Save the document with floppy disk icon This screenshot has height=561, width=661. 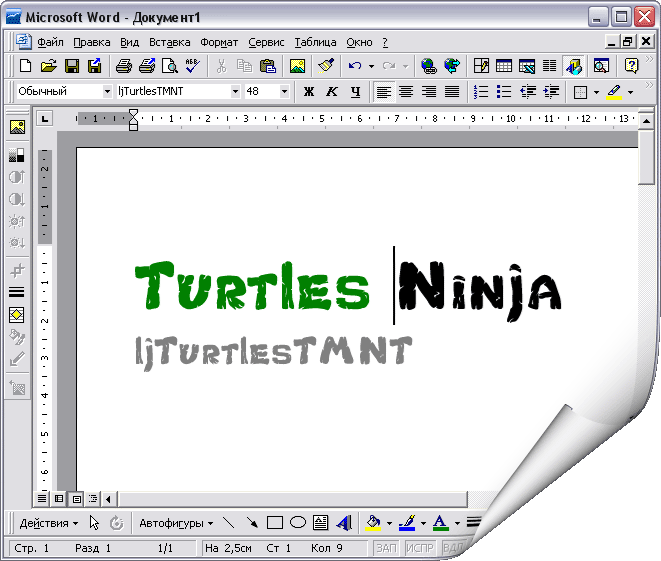click(x=72, y=66)
